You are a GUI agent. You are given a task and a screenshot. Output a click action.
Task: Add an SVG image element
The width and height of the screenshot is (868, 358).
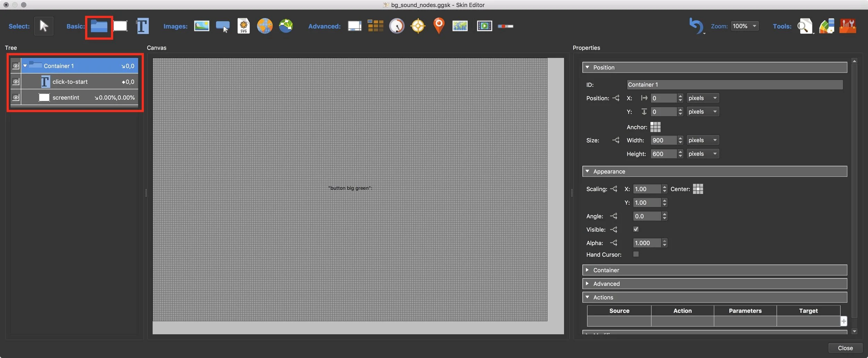244,26
